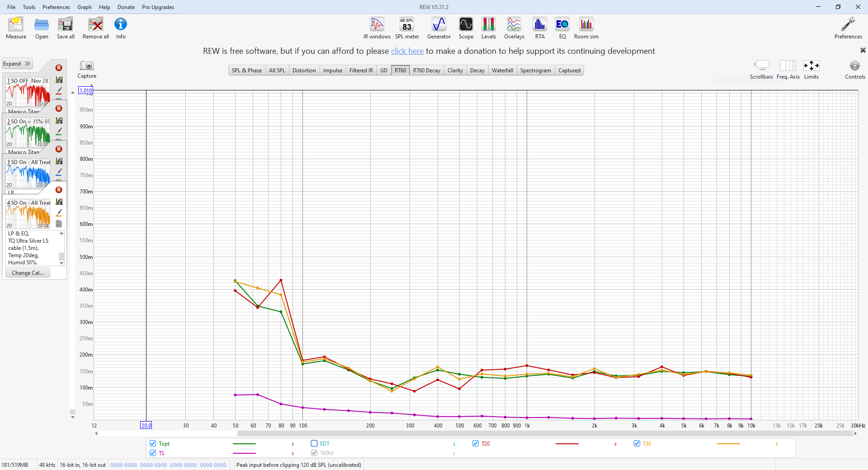Switch to the Waterfall tab
The image size is (868, 470).
502,70
